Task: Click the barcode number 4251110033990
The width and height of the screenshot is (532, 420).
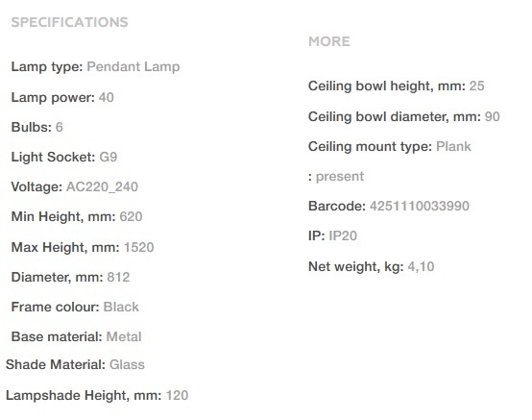Action: pyautogui.click(x=420, y=206)
